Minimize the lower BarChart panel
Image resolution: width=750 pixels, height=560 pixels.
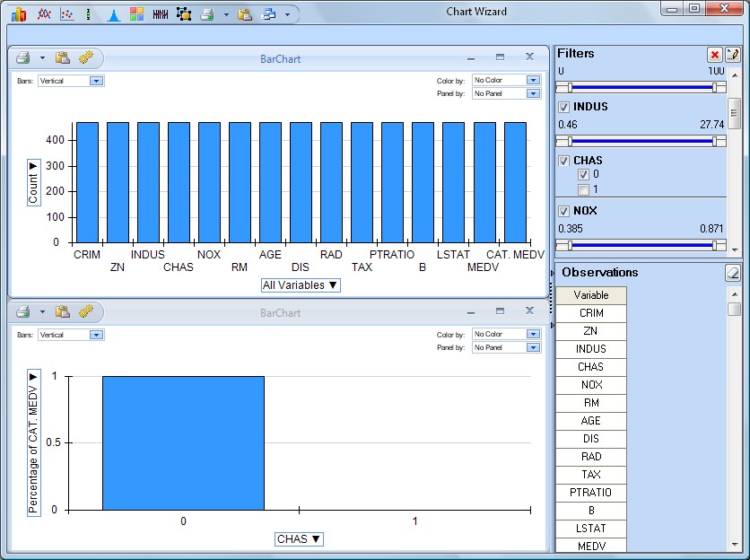[471, 312]
